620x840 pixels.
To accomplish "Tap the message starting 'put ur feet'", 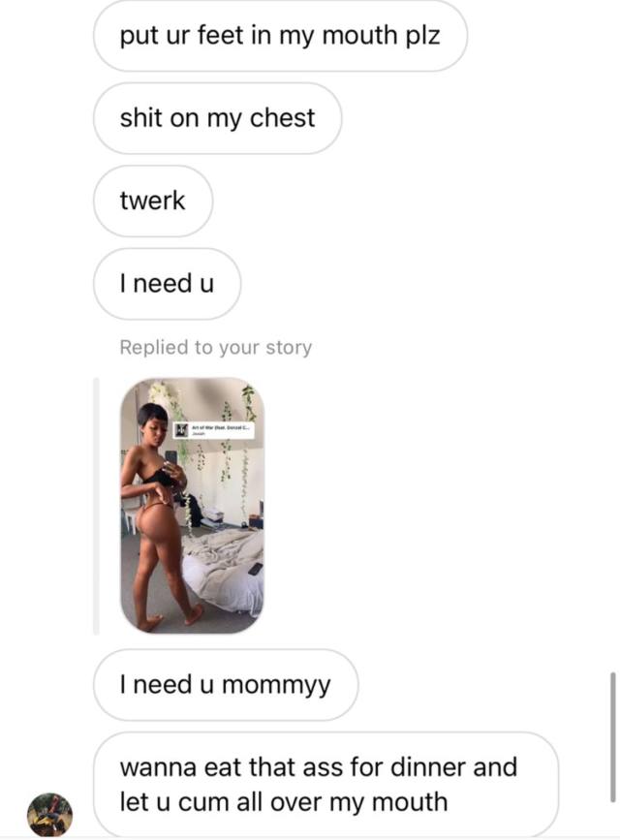I will coord(280,35).
